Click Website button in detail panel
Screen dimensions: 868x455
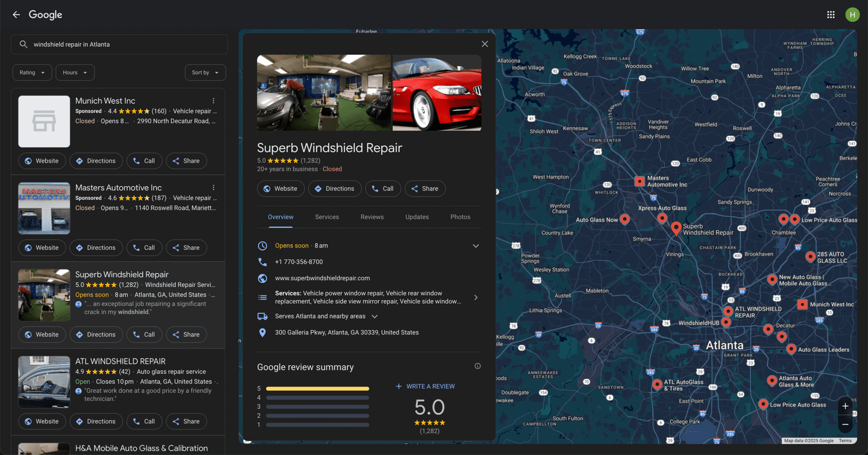[281, 189]
